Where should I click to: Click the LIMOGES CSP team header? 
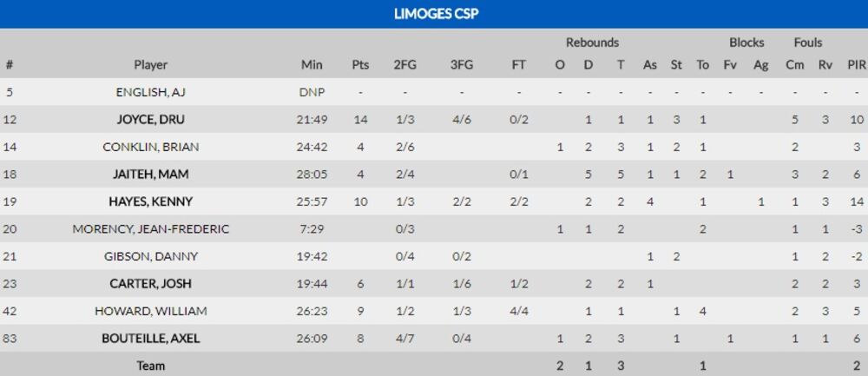434,14
